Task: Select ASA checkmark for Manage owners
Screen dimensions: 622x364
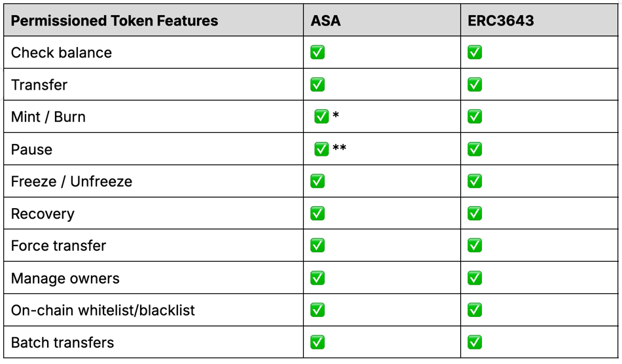Action: click(318, 278)
